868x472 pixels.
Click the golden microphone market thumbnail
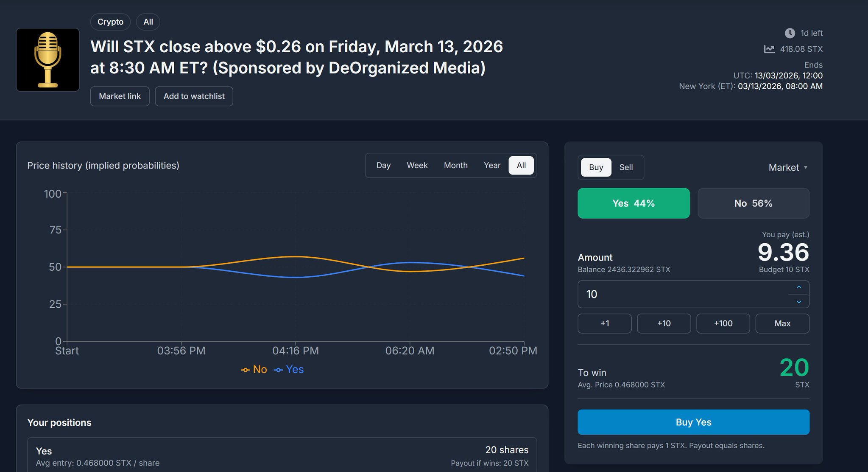(x=47, y=60)
